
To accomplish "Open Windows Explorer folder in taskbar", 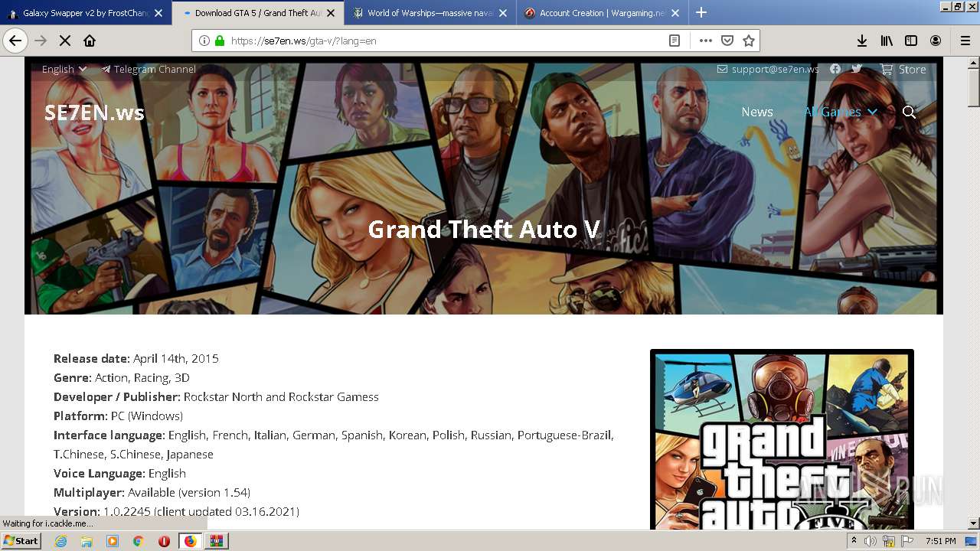I will tap(87, 541).
